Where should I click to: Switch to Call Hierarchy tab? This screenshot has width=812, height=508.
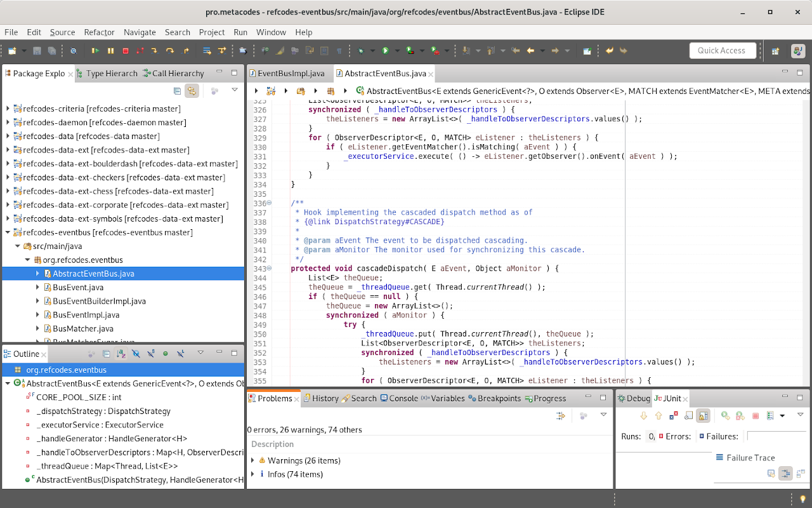point(173,74)
